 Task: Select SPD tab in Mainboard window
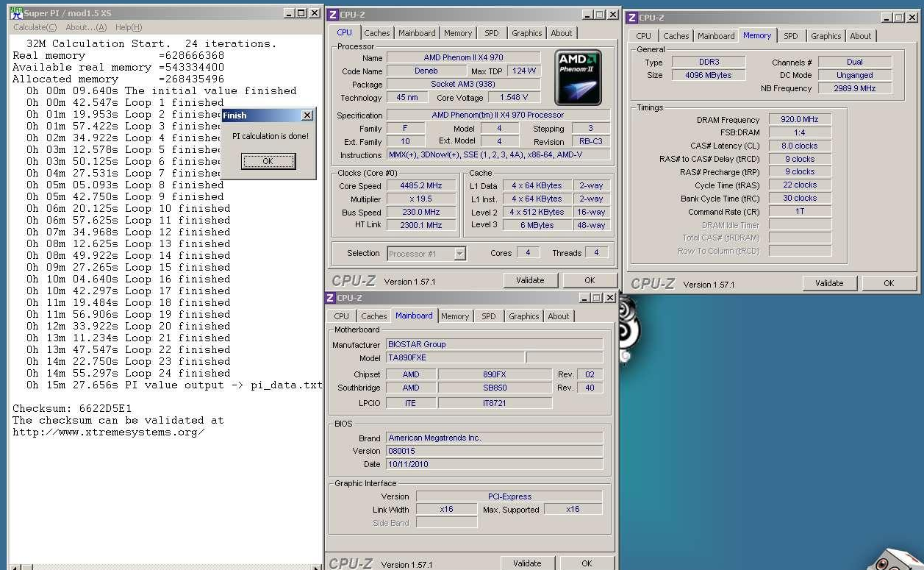click(x=489, y=316)
